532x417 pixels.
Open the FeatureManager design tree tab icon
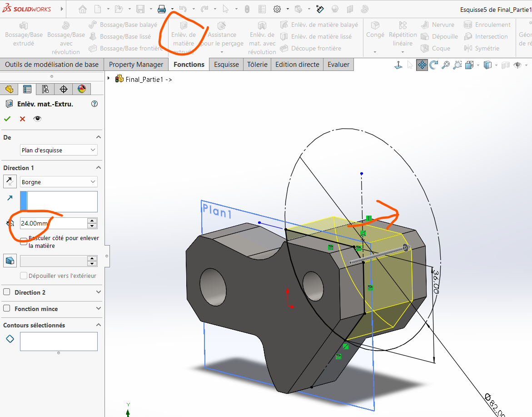(x=9, y=89)
